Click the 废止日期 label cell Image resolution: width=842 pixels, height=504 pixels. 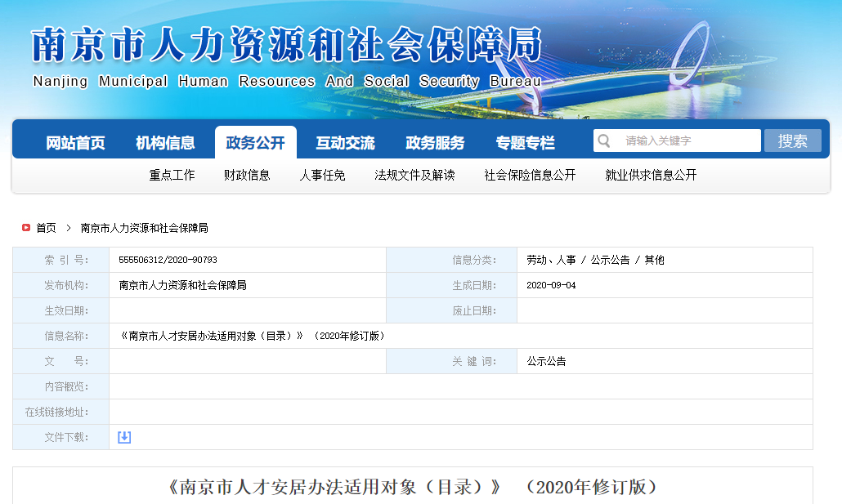click(x=451, y=310)
